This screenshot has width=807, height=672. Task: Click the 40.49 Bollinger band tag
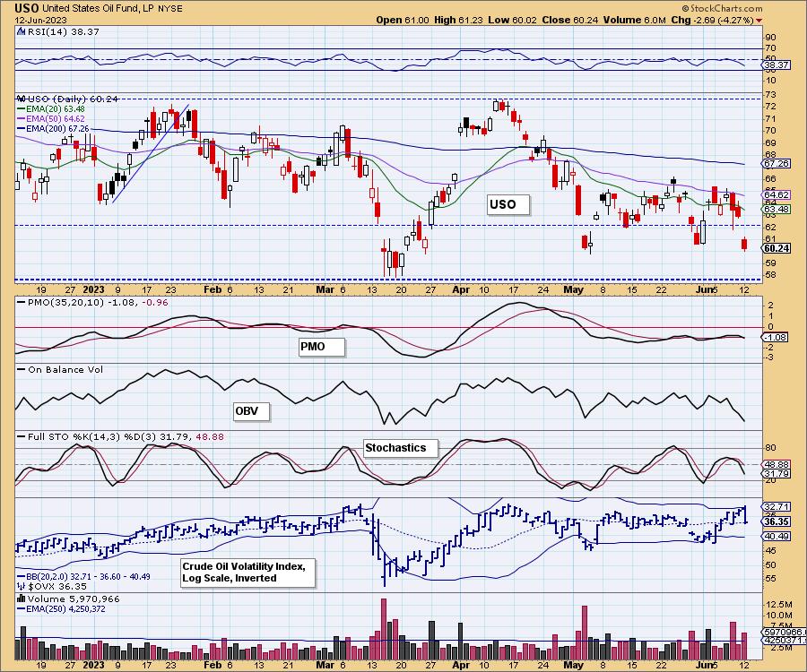click(777, 537)
